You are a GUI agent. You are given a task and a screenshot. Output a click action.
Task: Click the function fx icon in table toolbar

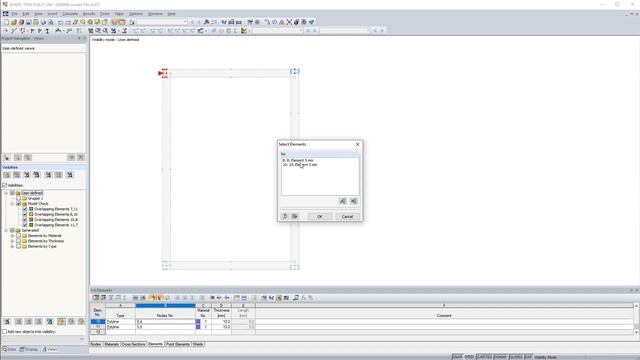pos(303,298)
